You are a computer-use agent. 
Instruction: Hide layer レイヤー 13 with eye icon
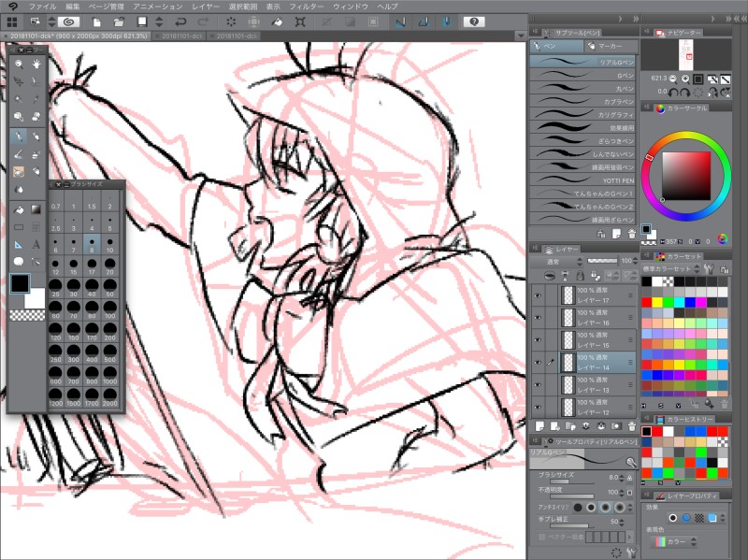(x=539, y=385)
